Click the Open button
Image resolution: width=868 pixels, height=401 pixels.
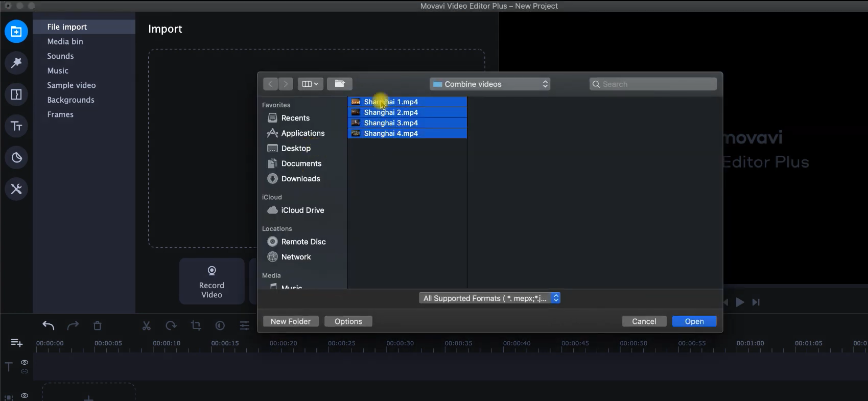click(x=694, y=321)
